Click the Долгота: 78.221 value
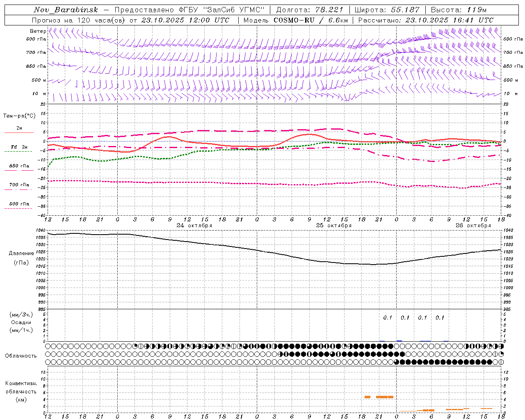This screenshot has height=420, width=525. [x=310, y=10]
